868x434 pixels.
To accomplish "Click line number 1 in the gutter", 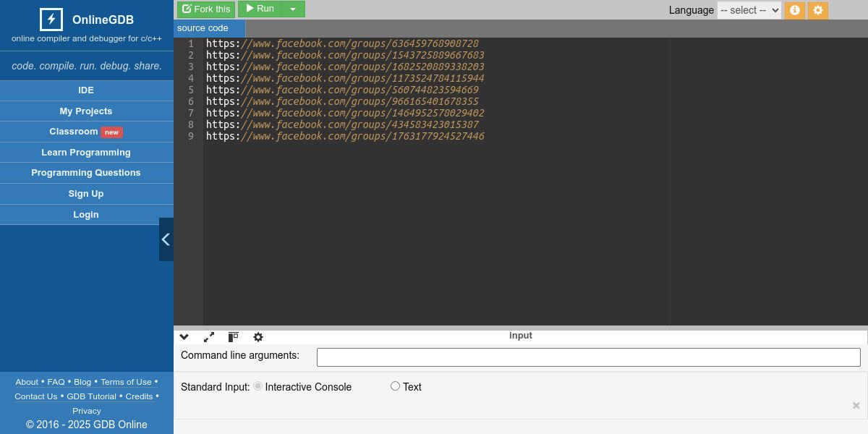I will click(x=191, y=43).
